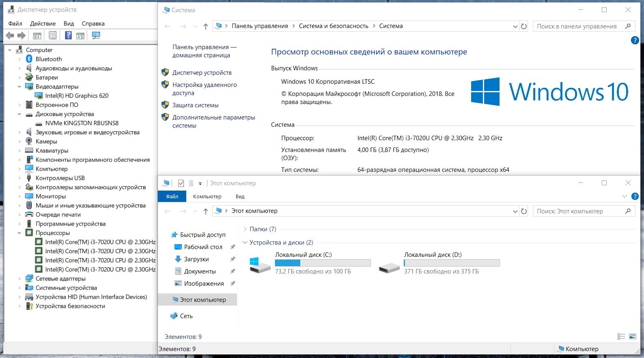
Task: Expand the Мониторы tree node
Action: pos(19,196)
